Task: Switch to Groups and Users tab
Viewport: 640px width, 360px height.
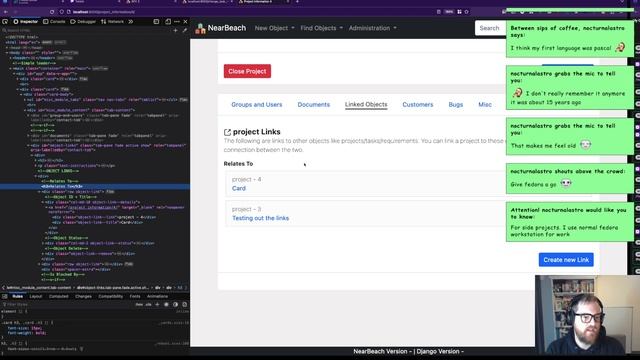Action: pyautogui.click(x=257, y=104)
